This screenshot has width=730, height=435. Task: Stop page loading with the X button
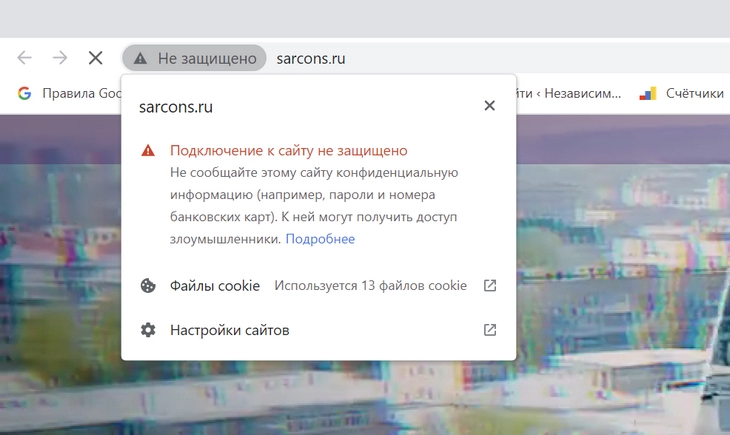(x=95, y=58)
